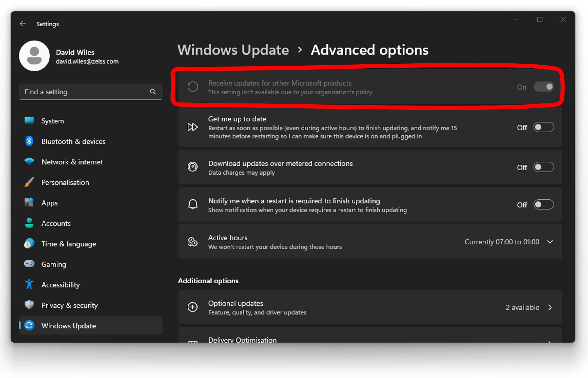Open Accessibility settings icon
The height and width of the screenshot is (378, 588).
[29, 284]
